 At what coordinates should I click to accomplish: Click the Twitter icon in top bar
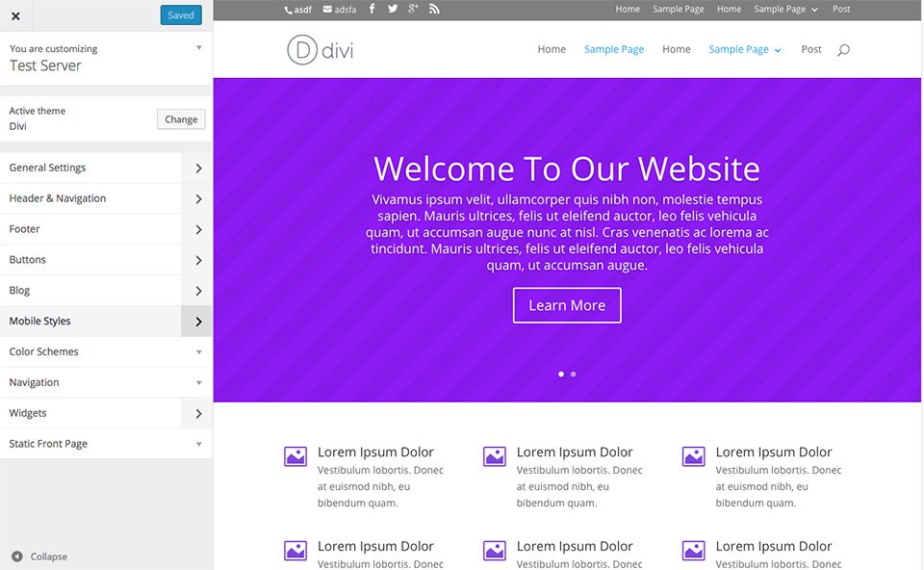point(393,10)
